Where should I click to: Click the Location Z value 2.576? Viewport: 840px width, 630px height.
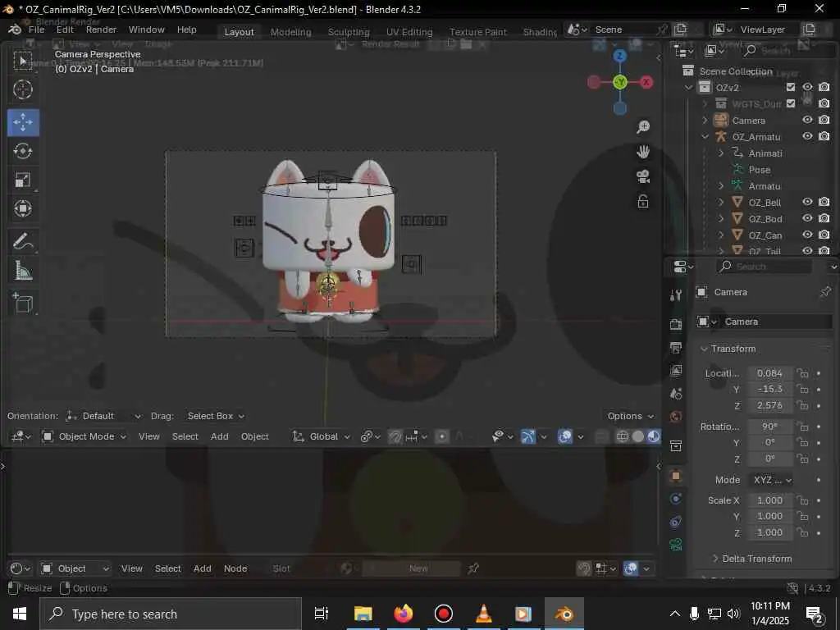(769, 405)
